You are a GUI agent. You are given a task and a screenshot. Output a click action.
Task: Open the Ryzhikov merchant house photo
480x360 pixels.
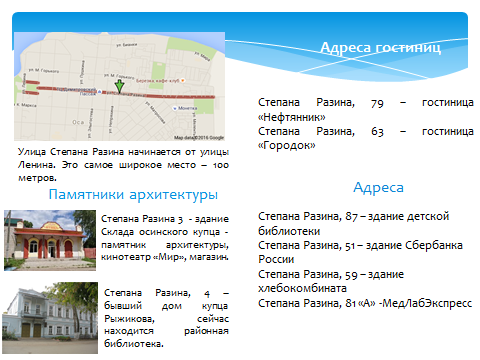[x=50, y=318]
